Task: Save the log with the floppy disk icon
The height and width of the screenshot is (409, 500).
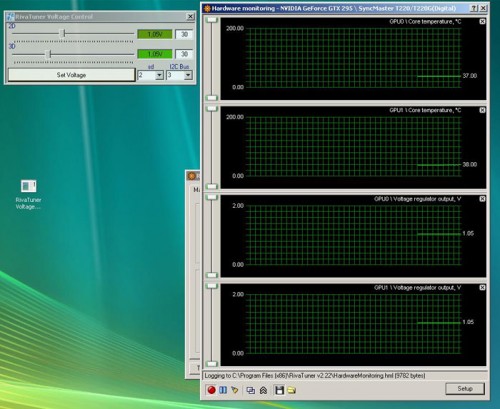Action: (279, 390)
